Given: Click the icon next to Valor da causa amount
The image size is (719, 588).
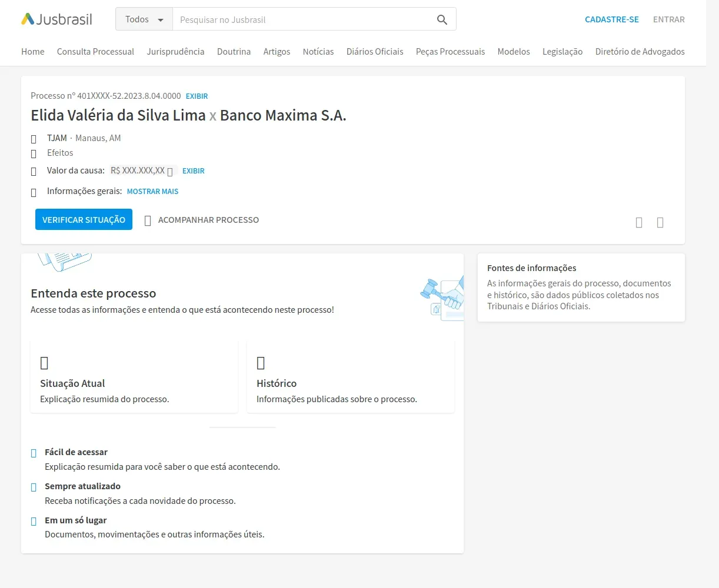Looking at the screenshot, I should [x=170, y=172].
